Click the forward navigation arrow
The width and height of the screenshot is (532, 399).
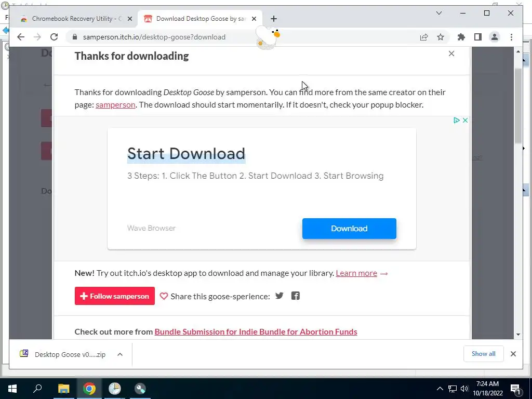click(37, 37)
